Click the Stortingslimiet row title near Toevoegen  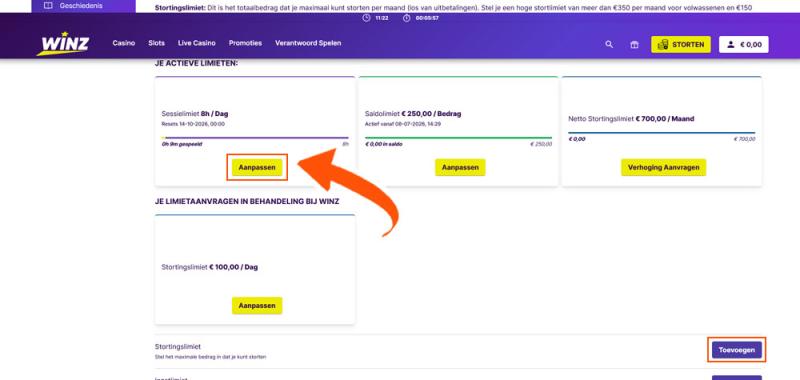pyautogui.click(x=178, y=347)
